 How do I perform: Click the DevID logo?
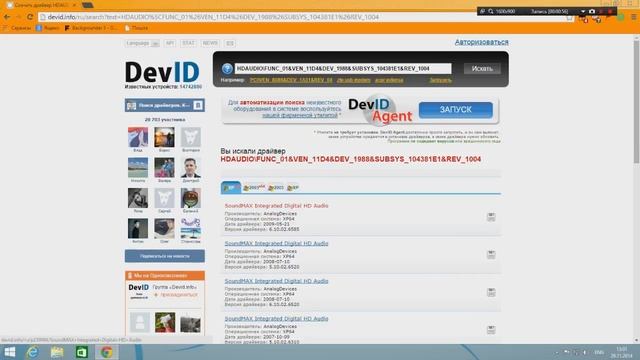click(162, 72)
